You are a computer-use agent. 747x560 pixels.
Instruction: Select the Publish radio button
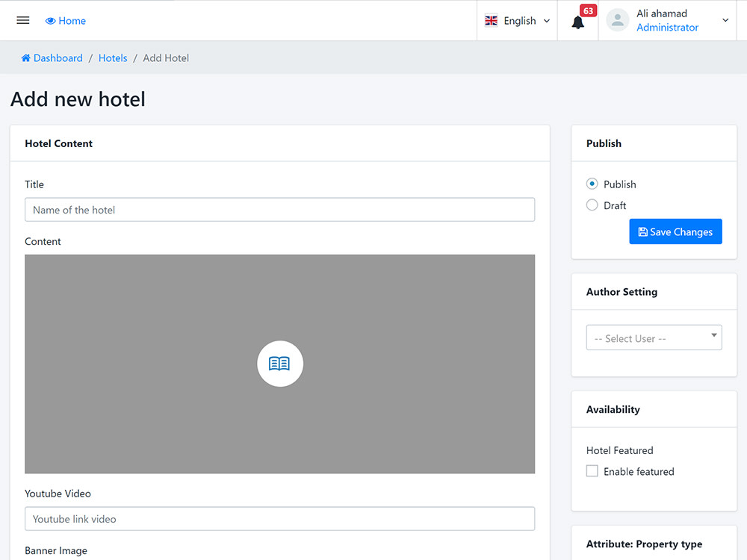coord(592,184)
